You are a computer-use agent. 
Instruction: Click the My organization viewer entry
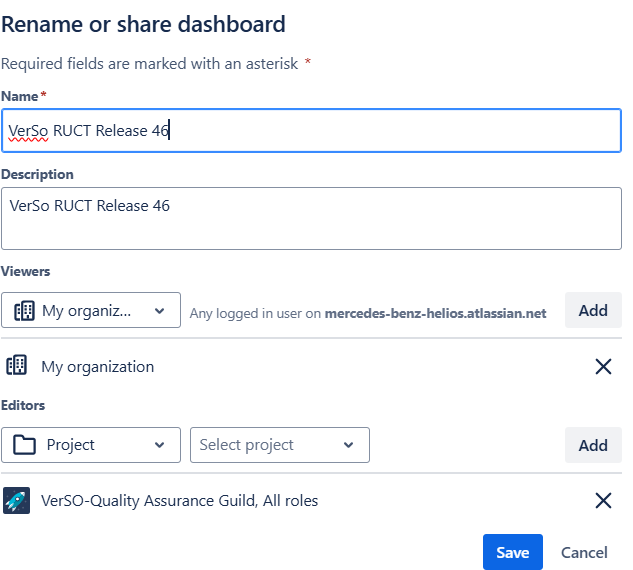tap(98, 367)
